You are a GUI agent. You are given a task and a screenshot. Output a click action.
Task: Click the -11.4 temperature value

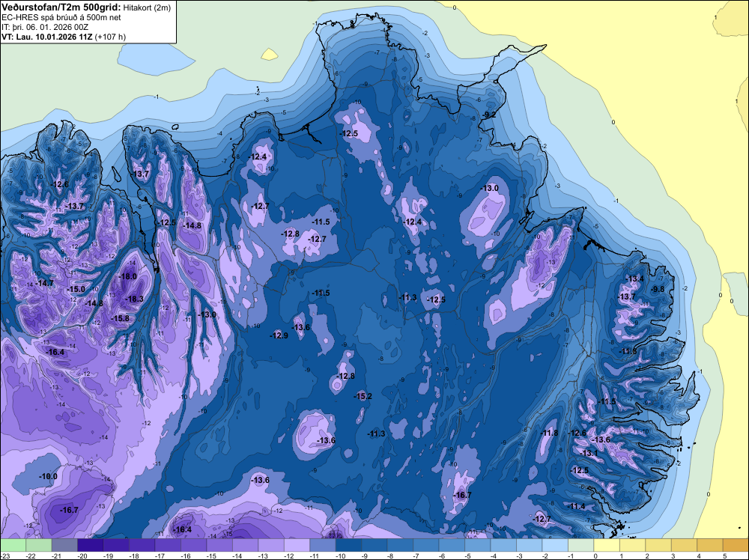577,506
